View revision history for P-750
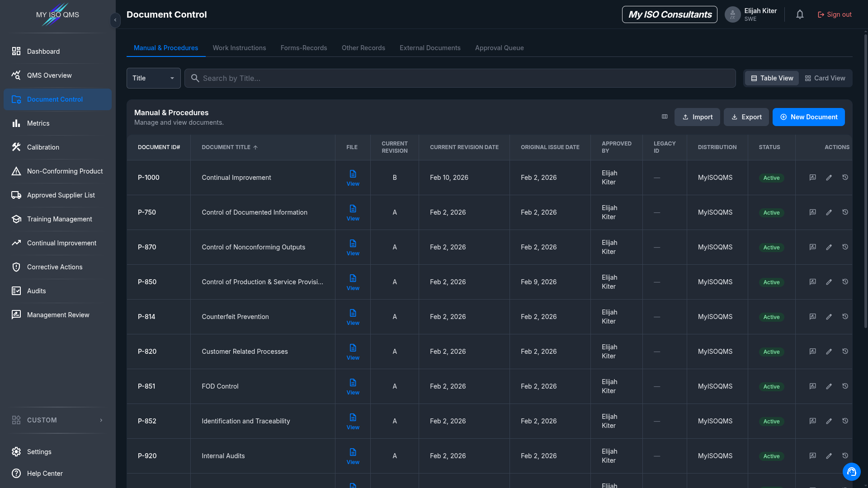The image size is (868, 488). [845, 212]
